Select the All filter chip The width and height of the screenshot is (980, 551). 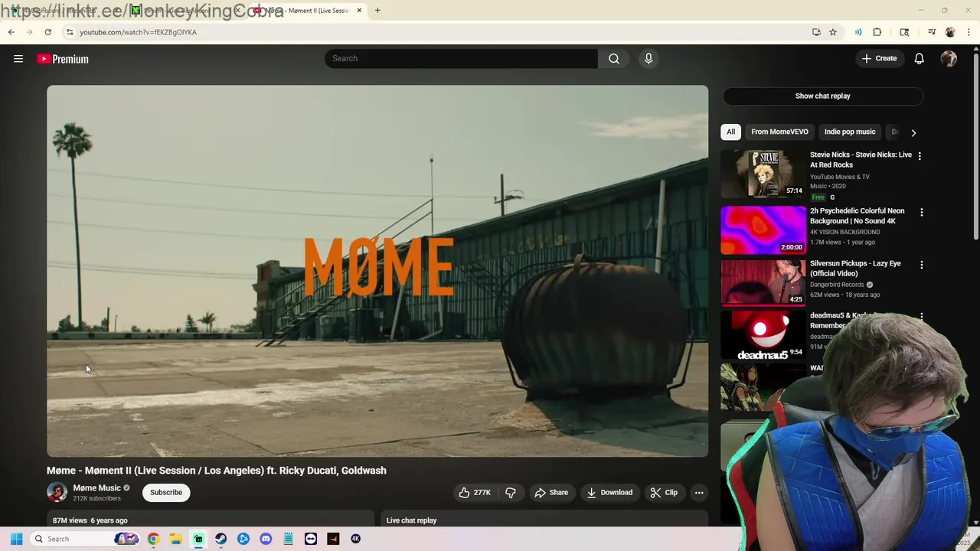tap(731, 132)
